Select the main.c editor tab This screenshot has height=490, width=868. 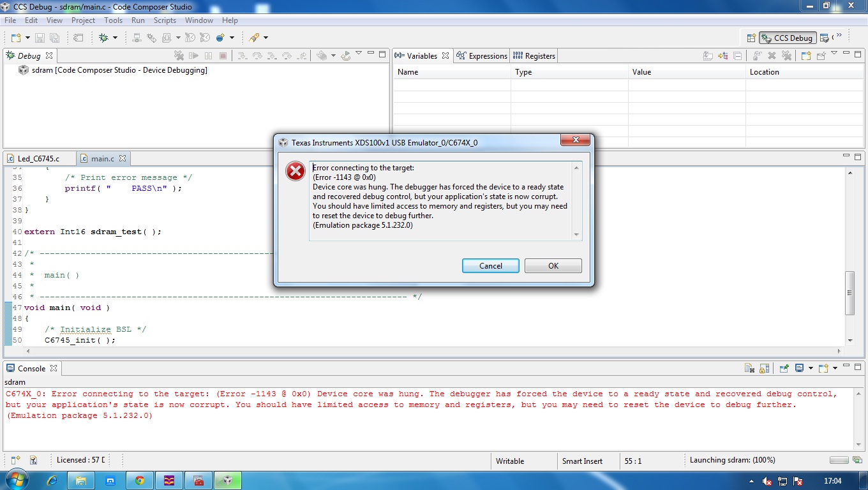[102, 158]
